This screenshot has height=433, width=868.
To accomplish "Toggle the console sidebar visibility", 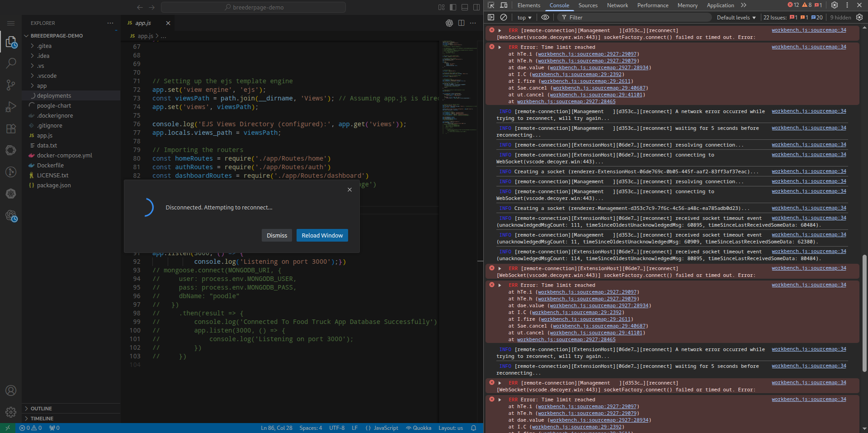I will point(491,17).
